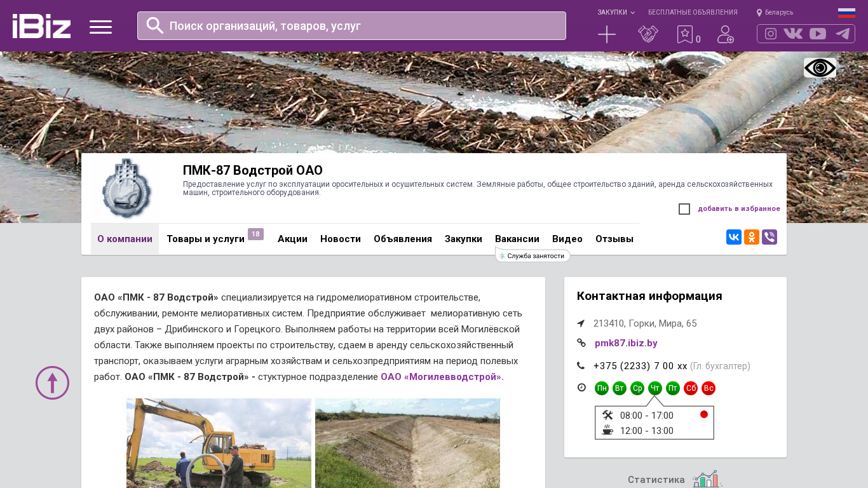Toggle the accessibility eye view

[820, 68]
